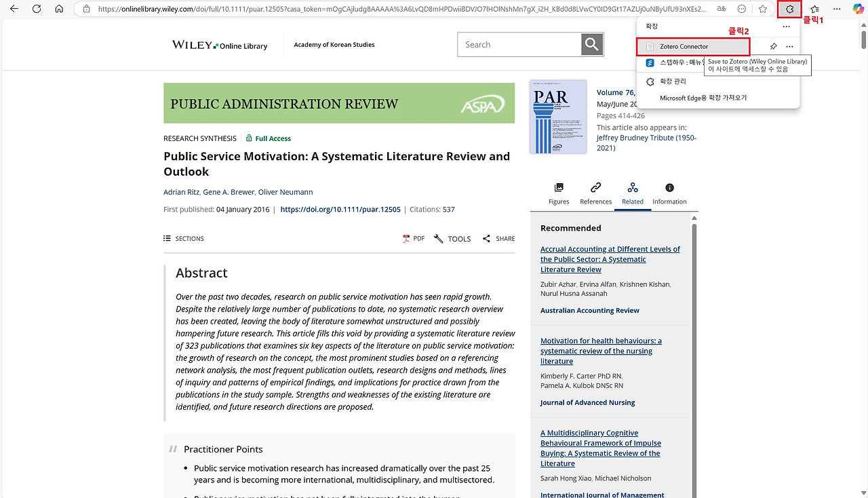Open the Motivation for health behaviours article

(601, 351)
